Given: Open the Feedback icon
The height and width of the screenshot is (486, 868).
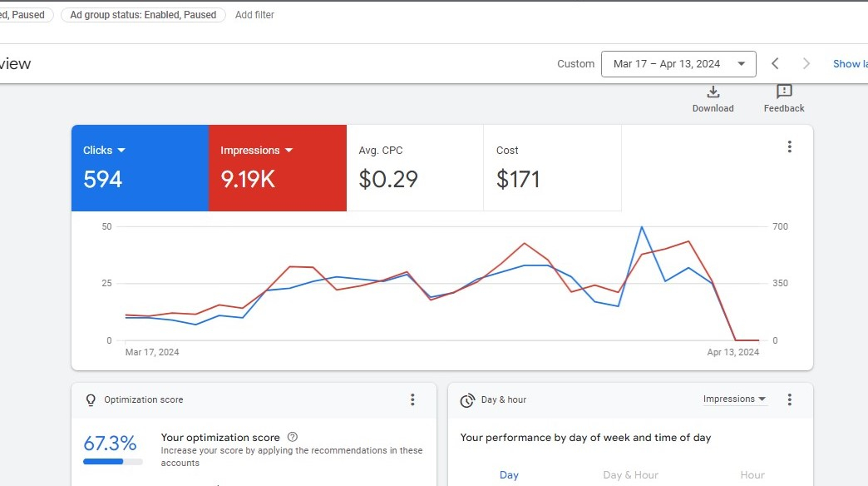Looking at the screenshot, I should click(784, 92).
